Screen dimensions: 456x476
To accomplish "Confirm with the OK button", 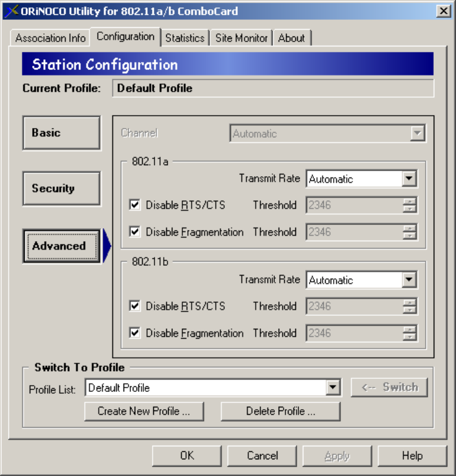I will coord(187,456).
